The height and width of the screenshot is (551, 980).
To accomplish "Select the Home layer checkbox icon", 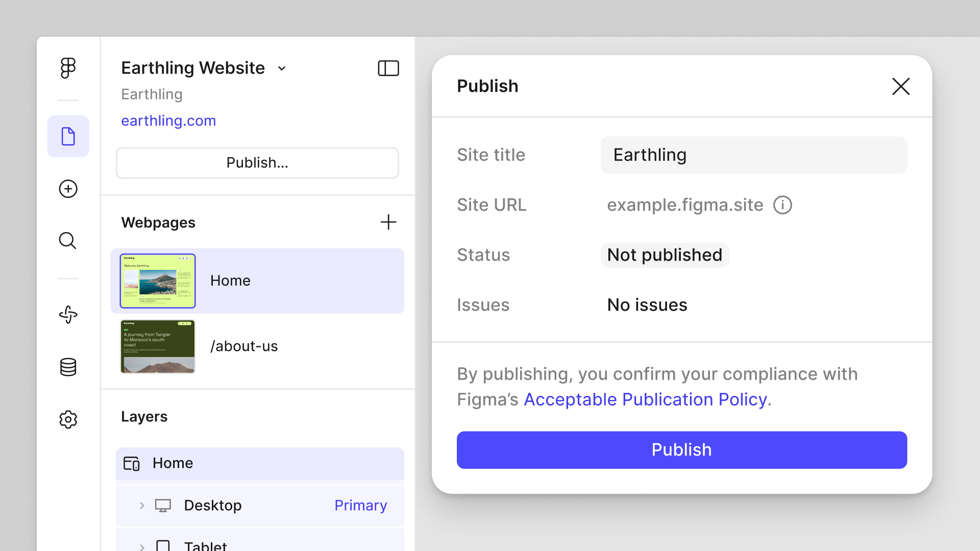I will point(131,464).
